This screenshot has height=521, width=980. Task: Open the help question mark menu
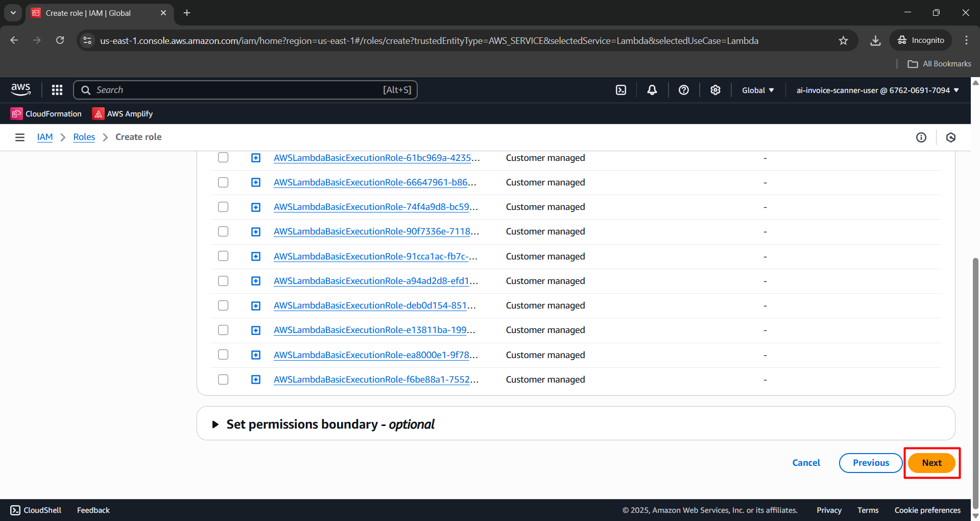click(x=683, y=90)
